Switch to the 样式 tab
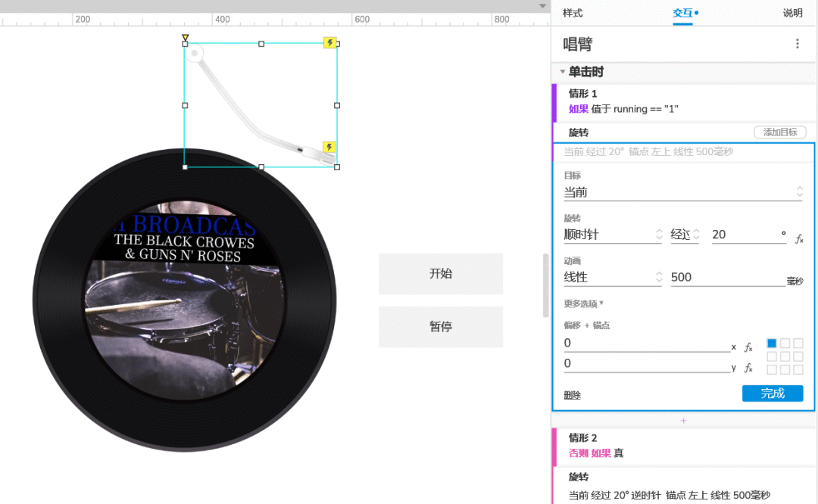 click(x=573, y=13)
